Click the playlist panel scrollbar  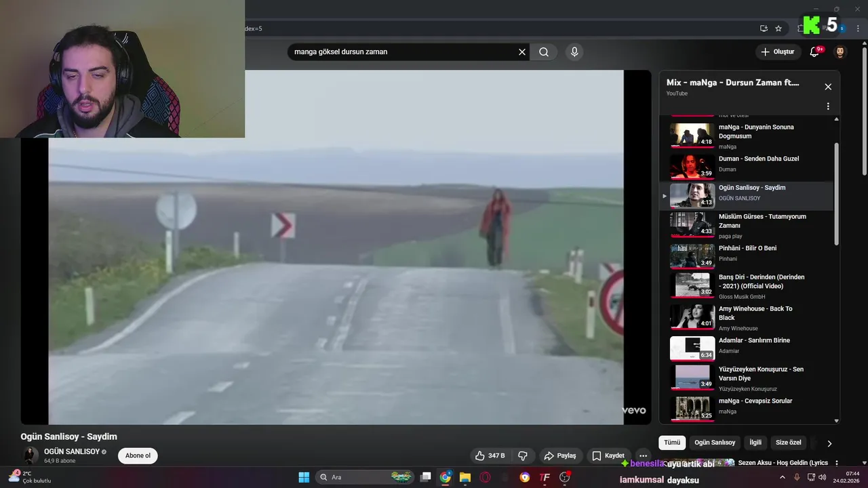(x=836, y=194)
